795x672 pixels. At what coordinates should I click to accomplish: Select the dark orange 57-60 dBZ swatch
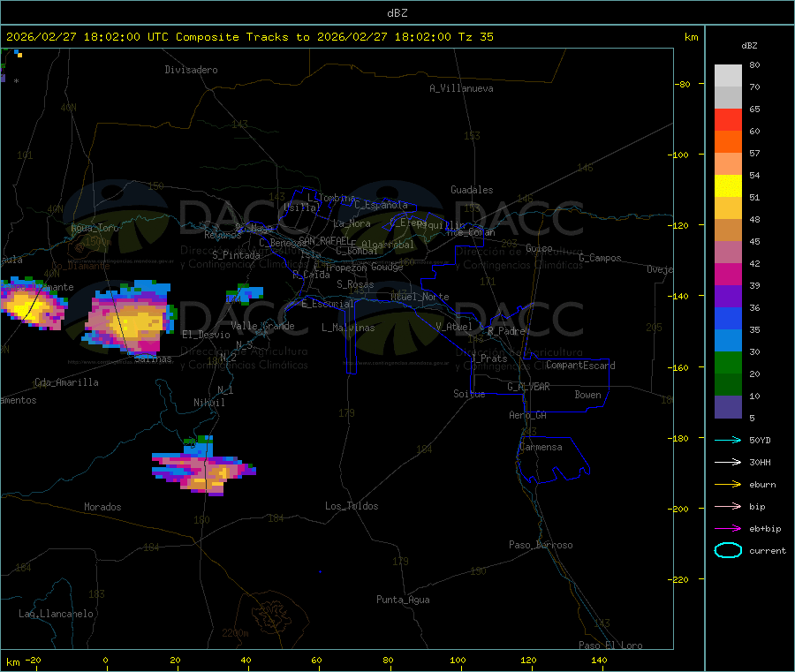tap(728, 142)
